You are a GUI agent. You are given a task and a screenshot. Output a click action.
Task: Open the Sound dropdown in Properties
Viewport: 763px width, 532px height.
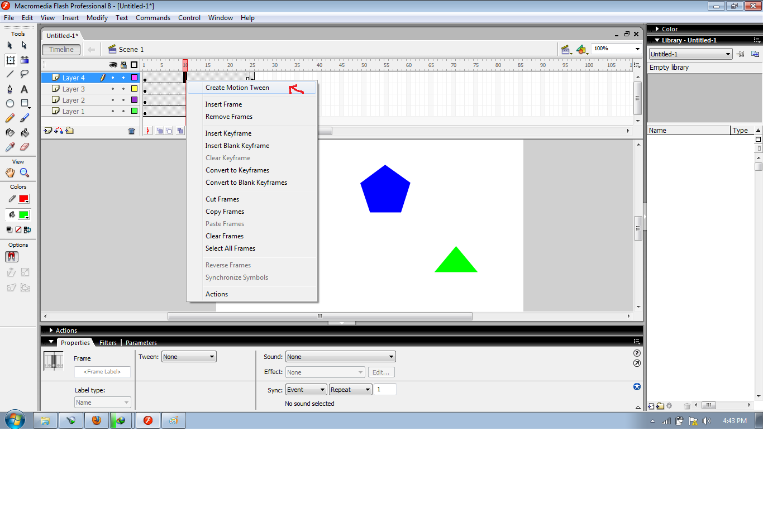[x=340, y=356]
